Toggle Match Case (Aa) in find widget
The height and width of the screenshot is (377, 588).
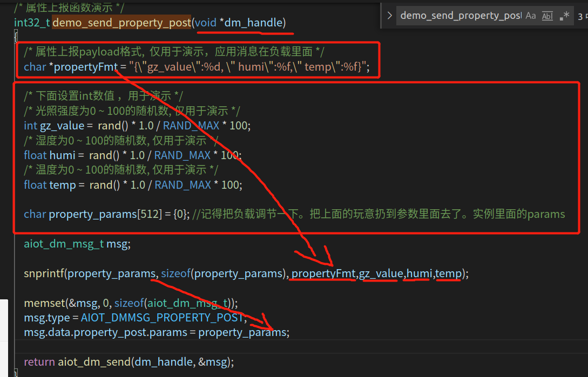pyautogui.click(x=531, y=16)
